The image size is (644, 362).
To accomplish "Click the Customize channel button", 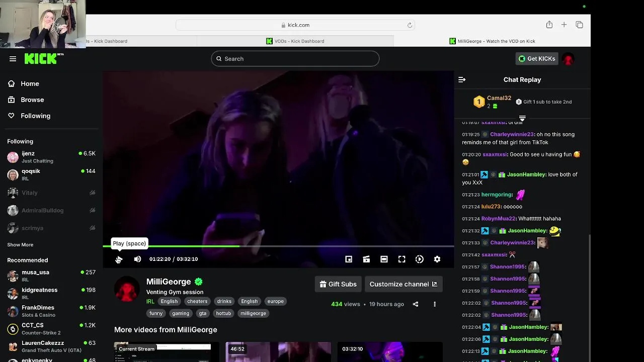I will click(x=404, y=284).
